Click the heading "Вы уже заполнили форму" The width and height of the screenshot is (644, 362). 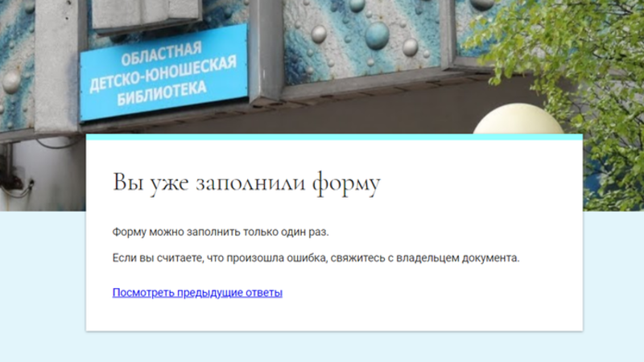246,183
